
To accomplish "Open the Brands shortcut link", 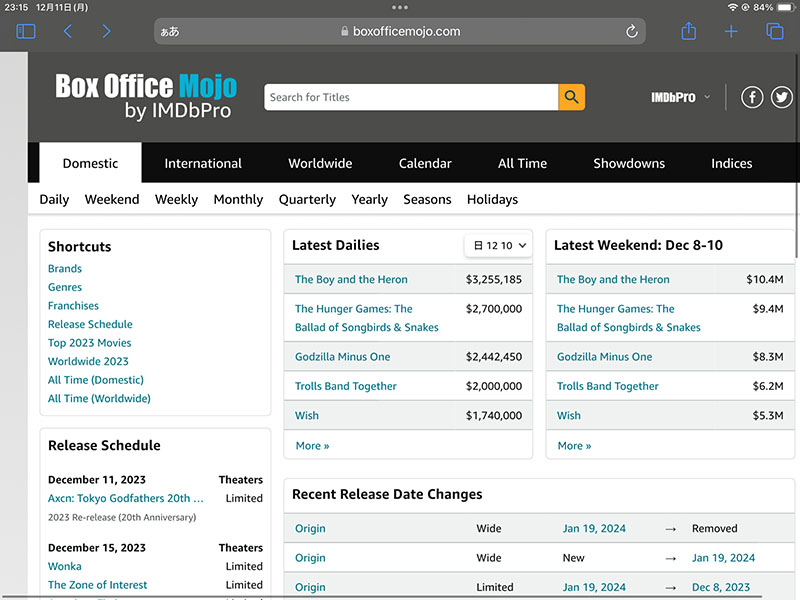I will pos(65,268).
